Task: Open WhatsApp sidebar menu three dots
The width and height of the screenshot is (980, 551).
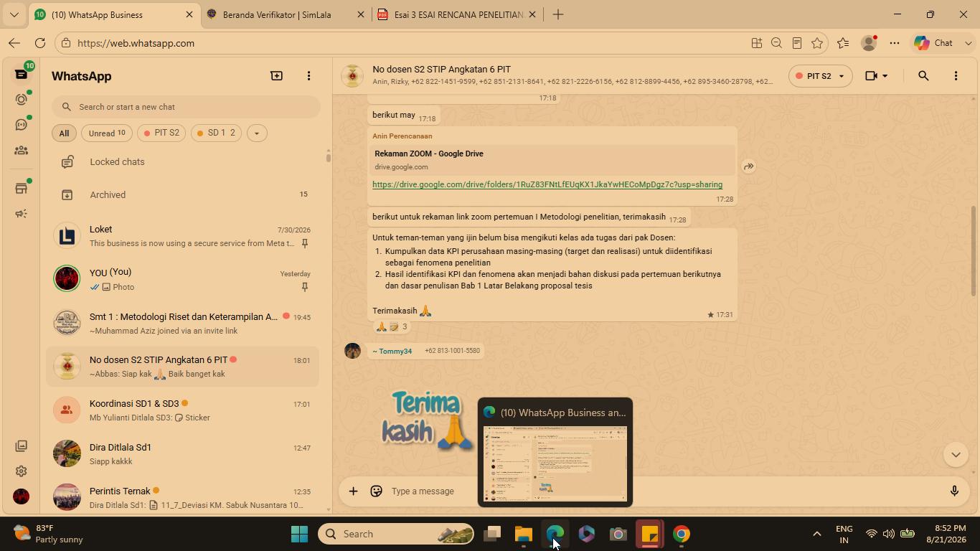Action: 308,76
